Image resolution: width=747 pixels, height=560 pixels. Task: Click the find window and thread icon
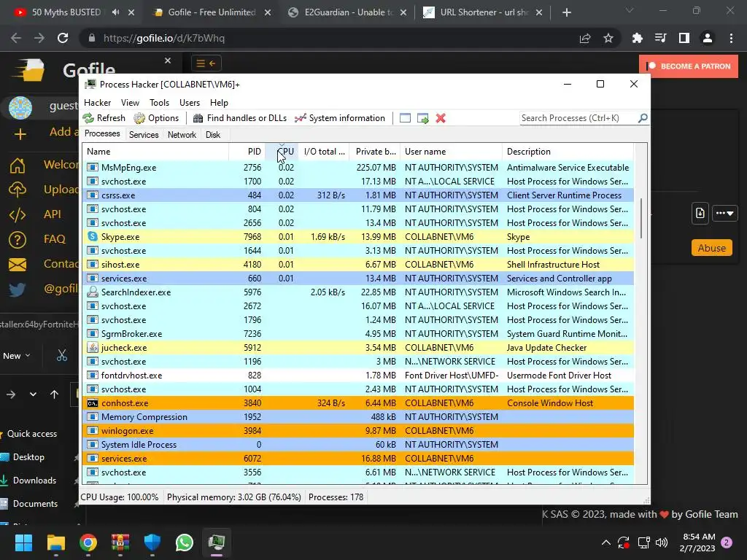(x=422, y=118)
